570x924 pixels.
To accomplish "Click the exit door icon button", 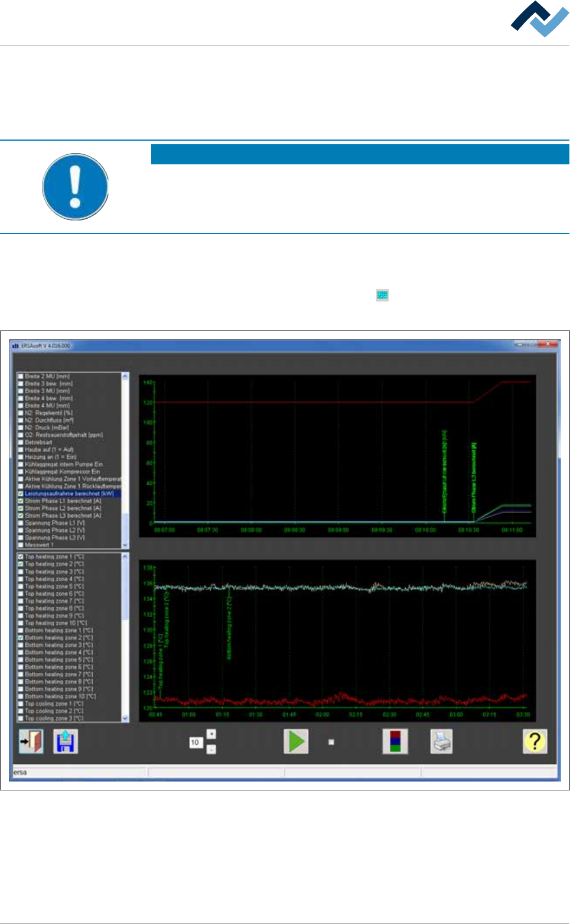I will tap(31, 741).
